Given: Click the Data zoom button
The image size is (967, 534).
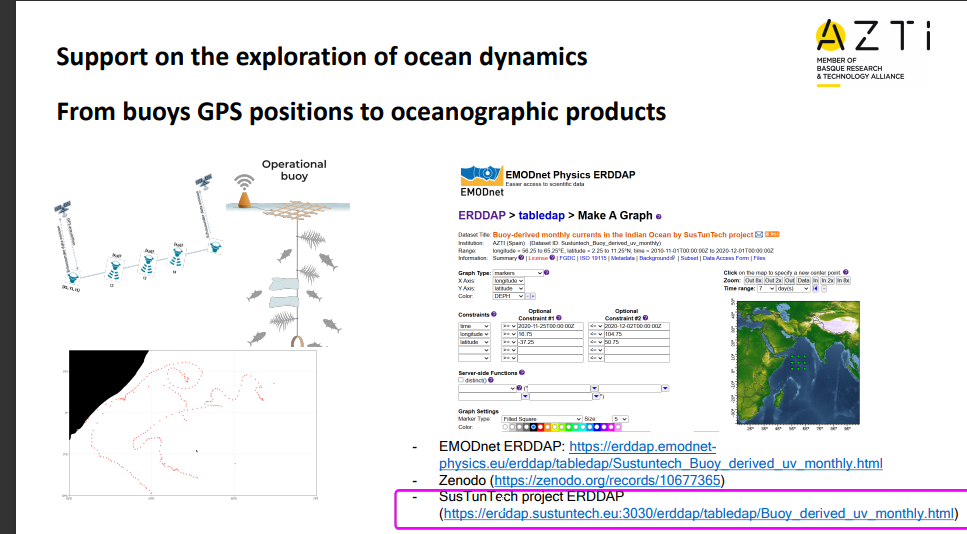Looking at the screenshot, I should pyautogui.click(x=803, y=281).
